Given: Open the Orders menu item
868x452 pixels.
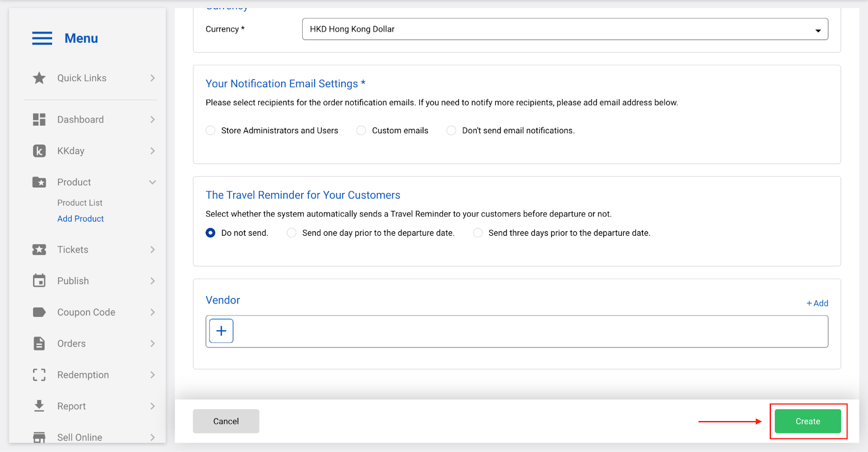Looking at the screenshot, I should point(72,344).
